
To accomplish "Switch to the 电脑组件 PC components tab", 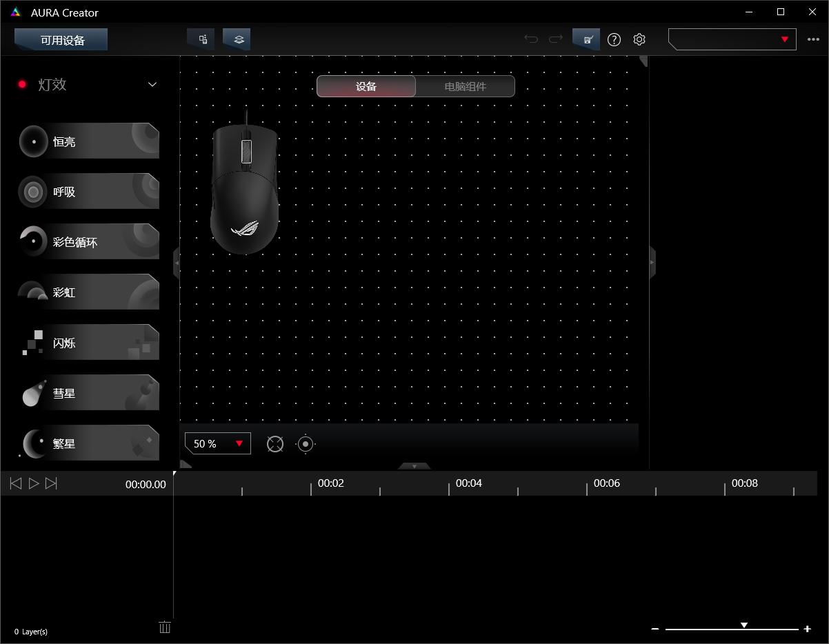I will point(466,86).
